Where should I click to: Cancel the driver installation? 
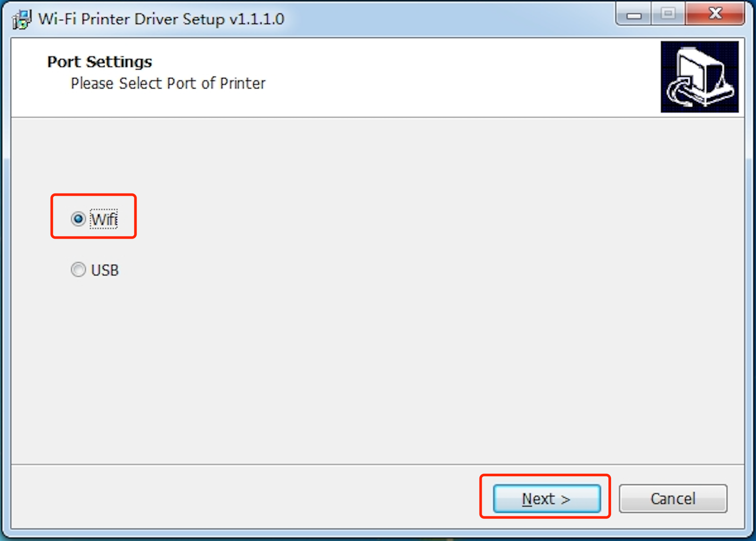pyautogui.click(x=673, y=498)
